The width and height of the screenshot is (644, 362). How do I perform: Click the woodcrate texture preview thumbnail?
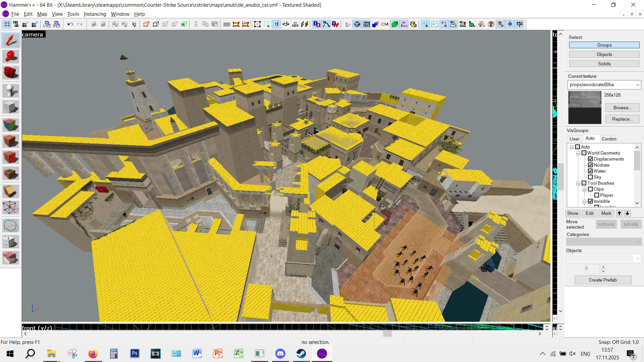click(585, 108)
